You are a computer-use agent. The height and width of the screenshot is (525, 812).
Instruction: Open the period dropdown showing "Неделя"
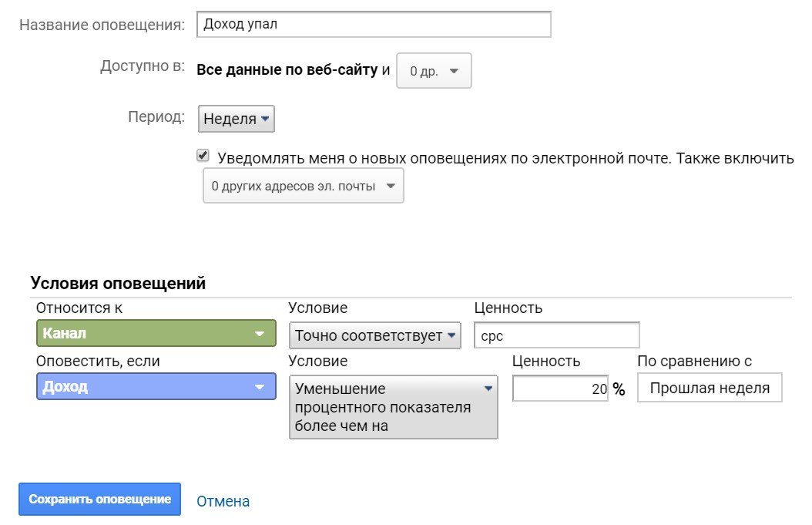click(236, 118)
